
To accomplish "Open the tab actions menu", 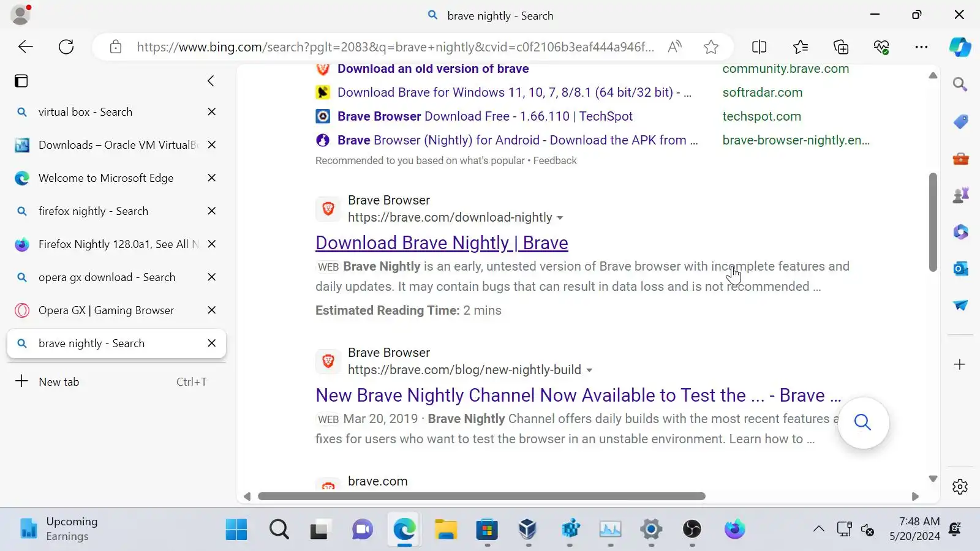I will click(x=21, y=81).
